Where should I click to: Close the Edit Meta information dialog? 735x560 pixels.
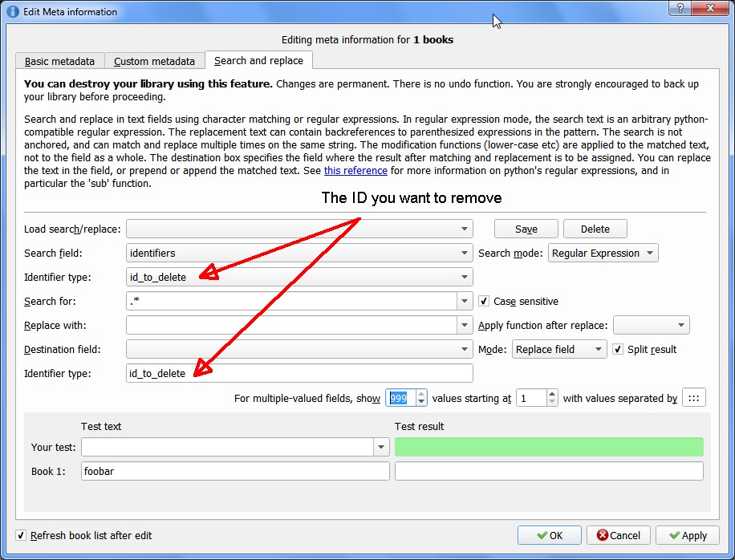(710, 7)
